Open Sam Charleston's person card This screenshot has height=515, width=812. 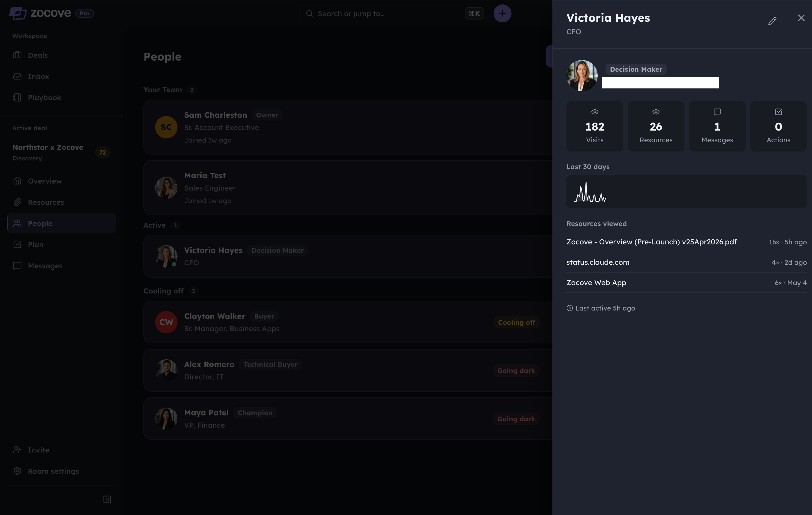tap(348, 127)
